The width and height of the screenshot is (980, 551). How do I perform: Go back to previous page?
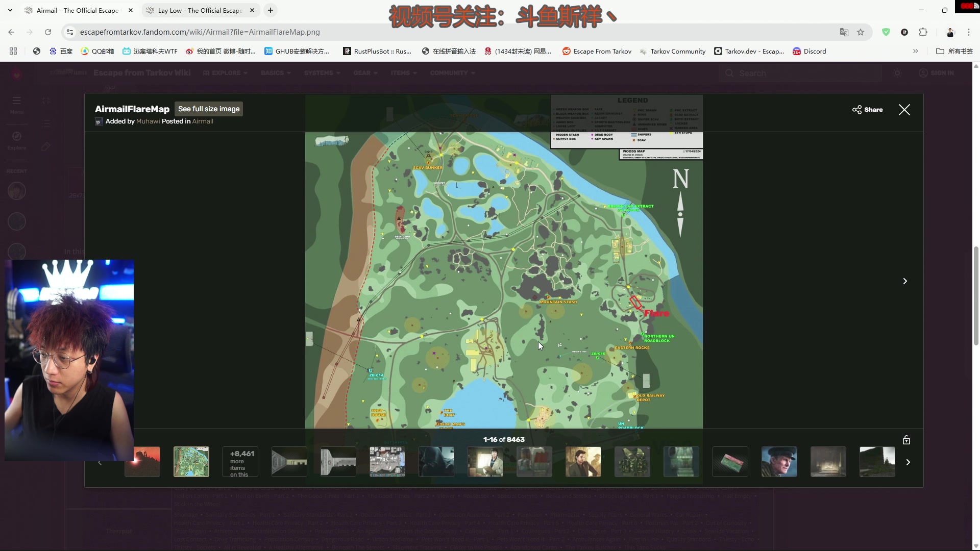[x=11, y=32]
